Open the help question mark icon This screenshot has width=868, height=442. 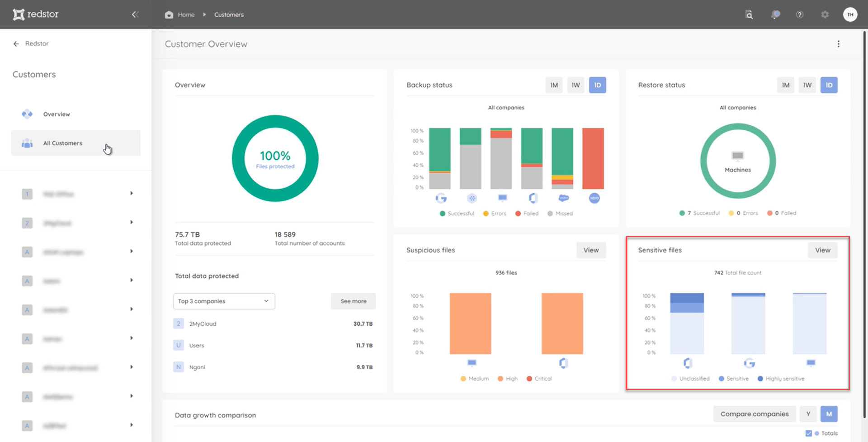tap(800, 14)
